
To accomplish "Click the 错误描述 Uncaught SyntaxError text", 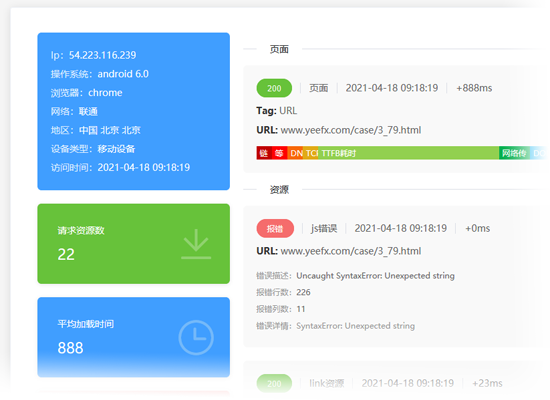I will pos(355,276).
